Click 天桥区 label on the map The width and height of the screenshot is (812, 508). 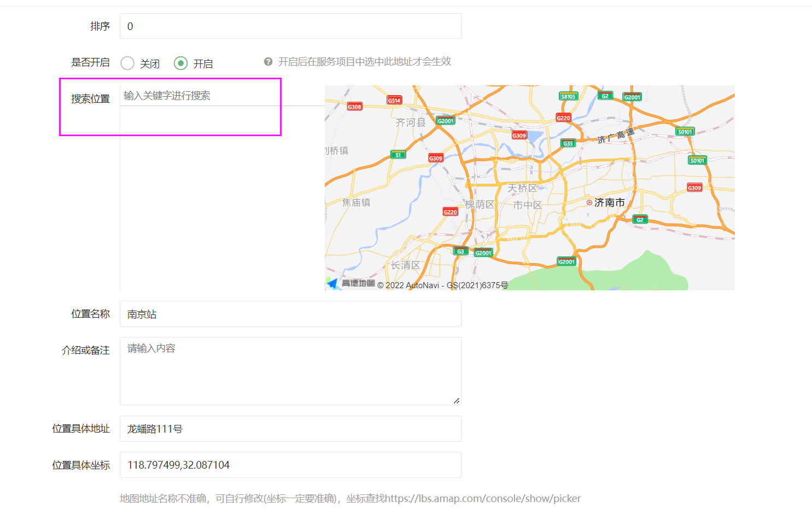pyautogui.click(x=522, y=188)
